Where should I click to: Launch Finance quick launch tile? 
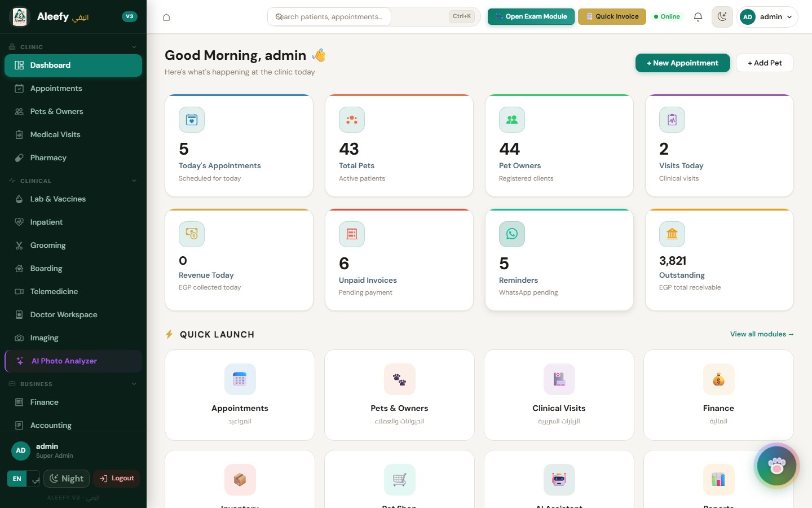tap(718, 395)
